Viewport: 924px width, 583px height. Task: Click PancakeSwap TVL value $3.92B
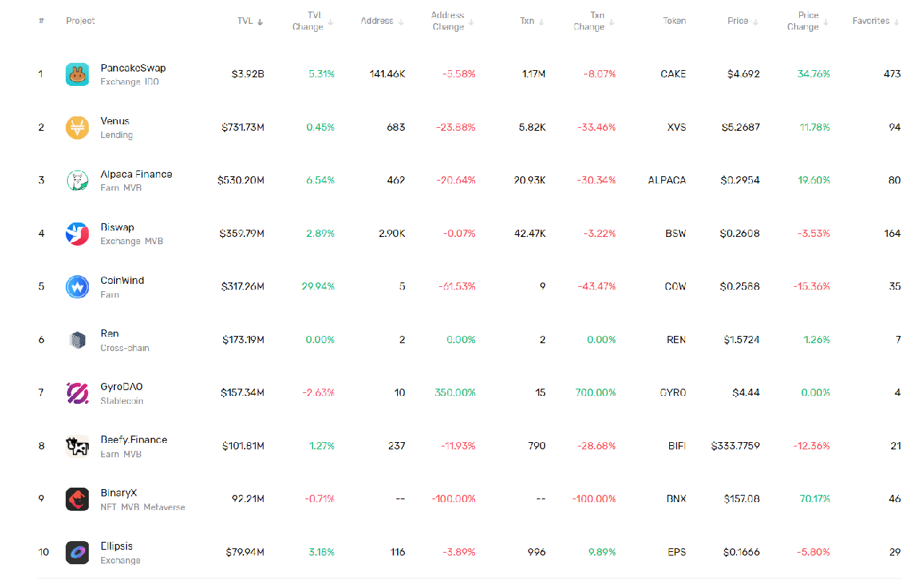click(248, 74)
